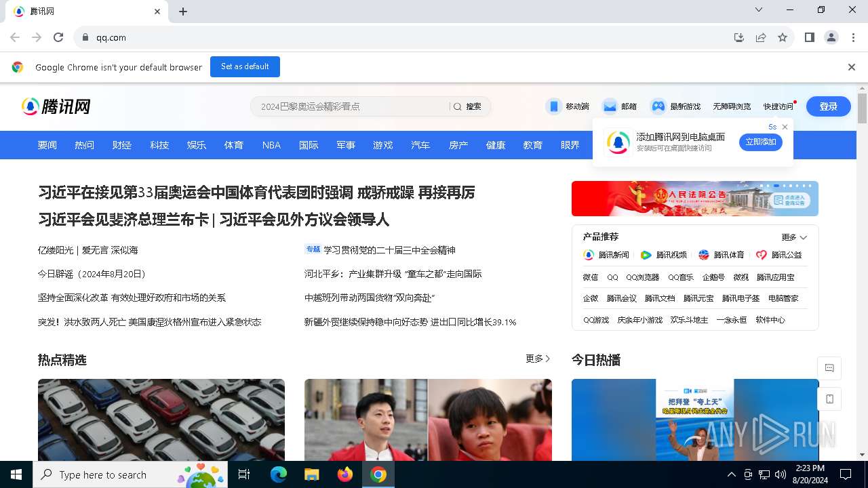
Task: Open the Windows notification center
Action: click(846, 474)
